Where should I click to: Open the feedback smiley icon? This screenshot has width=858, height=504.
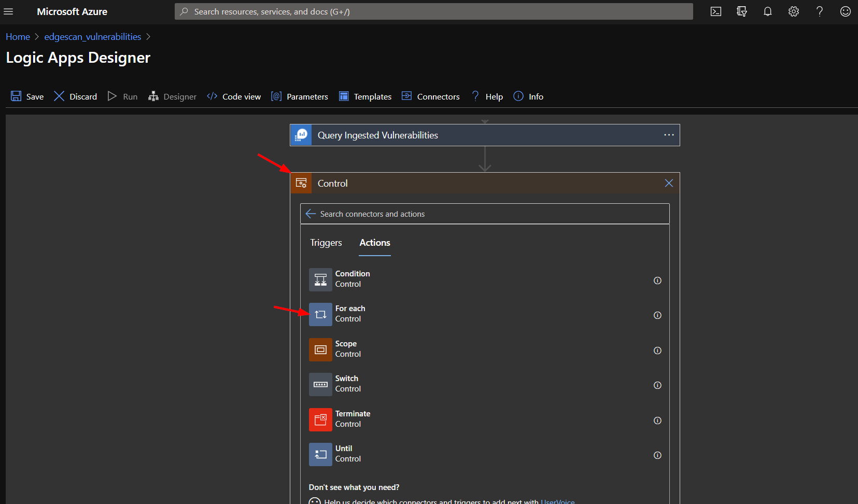click(x=846, y=11)
